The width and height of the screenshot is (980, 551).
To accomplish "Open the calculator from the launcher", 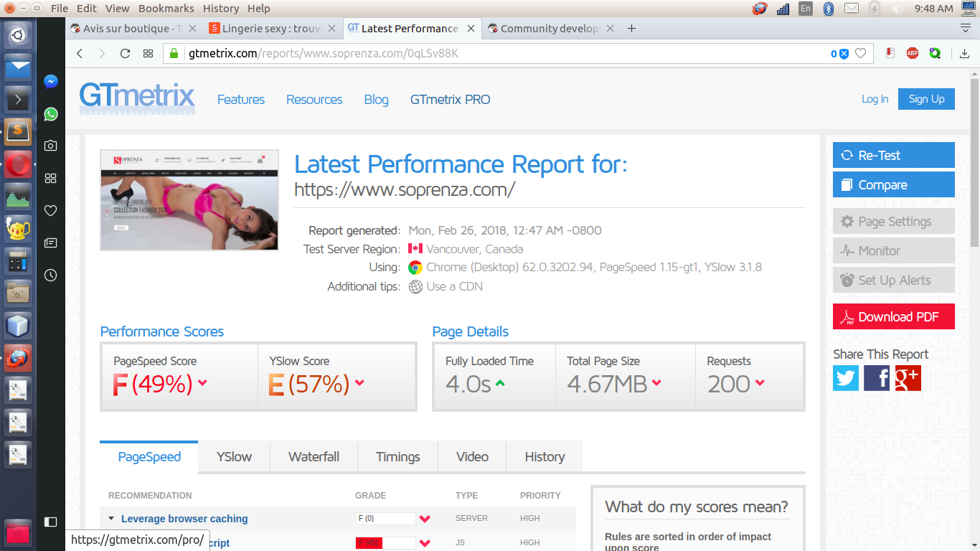I will (18, 260).
